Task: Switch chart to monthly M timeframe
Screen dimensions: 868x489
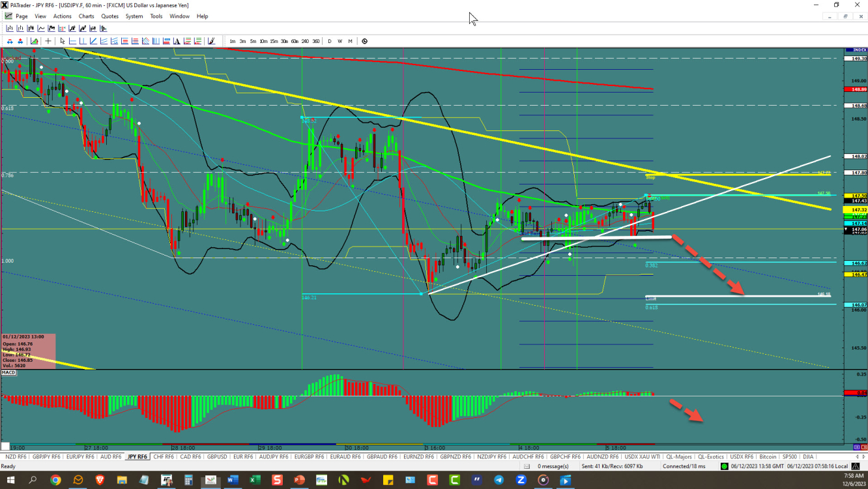Action: (350, 41)
